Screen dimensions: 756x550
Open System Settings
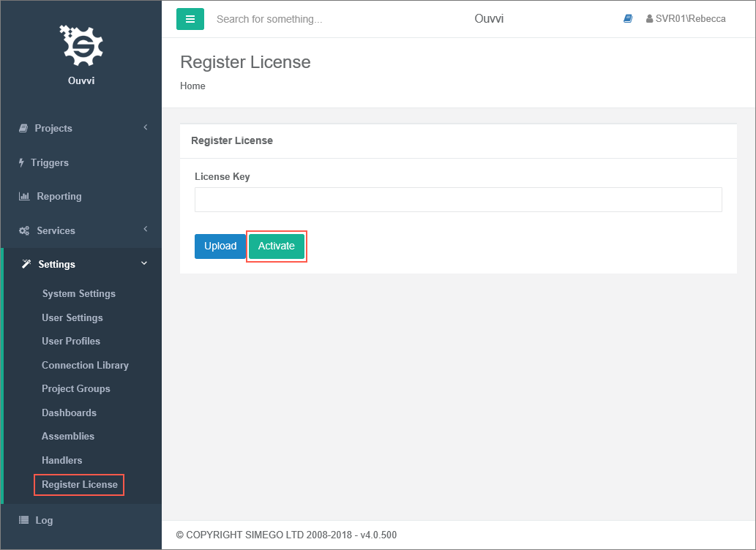click(x=78, y=293)
